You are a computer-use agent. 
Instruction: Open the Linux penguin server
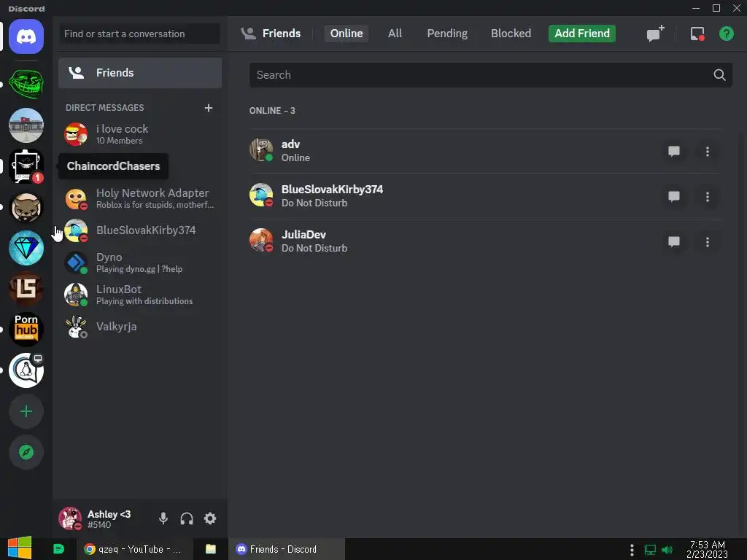coord(26,370)
